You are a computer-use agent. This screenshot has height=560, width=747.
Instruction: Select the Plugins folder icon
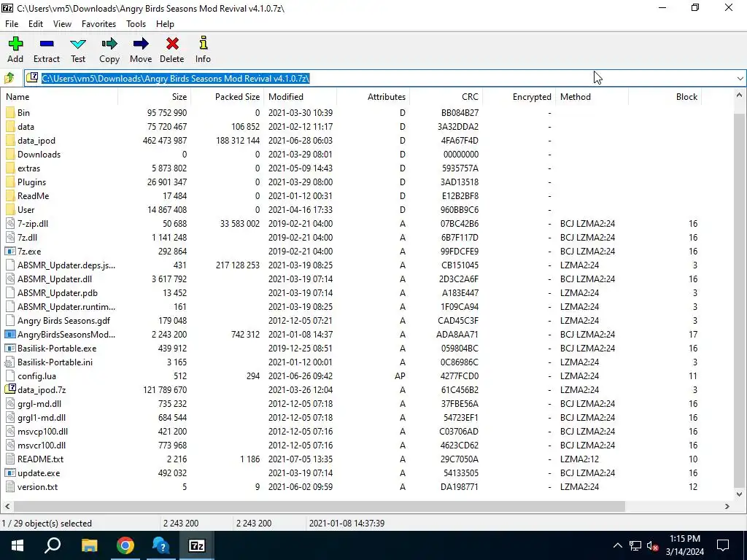click(x=10, y=182)
